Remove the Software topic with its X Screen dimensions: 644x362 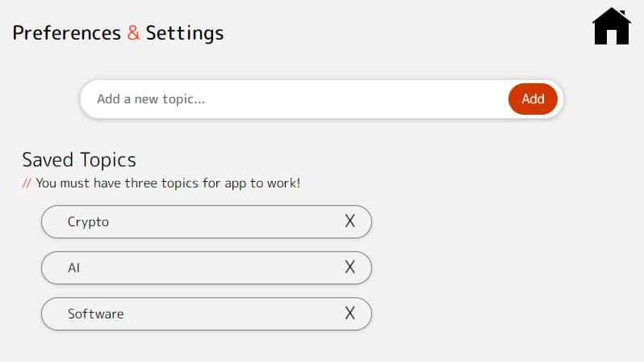tap(350, 314)
